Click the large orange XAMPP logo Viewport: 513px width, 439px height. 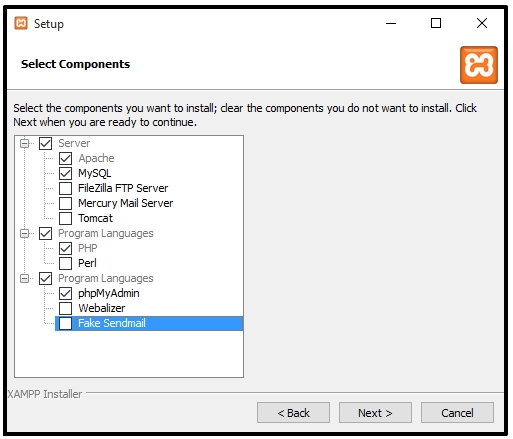479,65
